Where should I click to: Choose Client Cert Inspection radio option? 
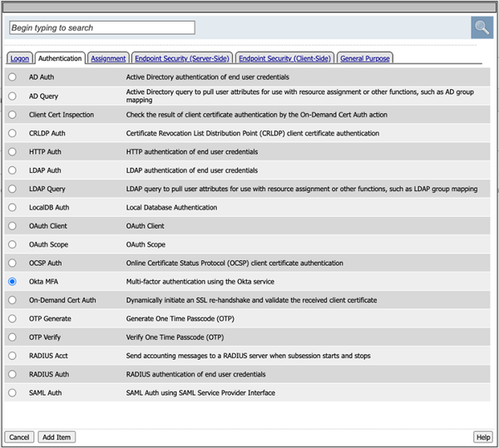coord(12,115)
